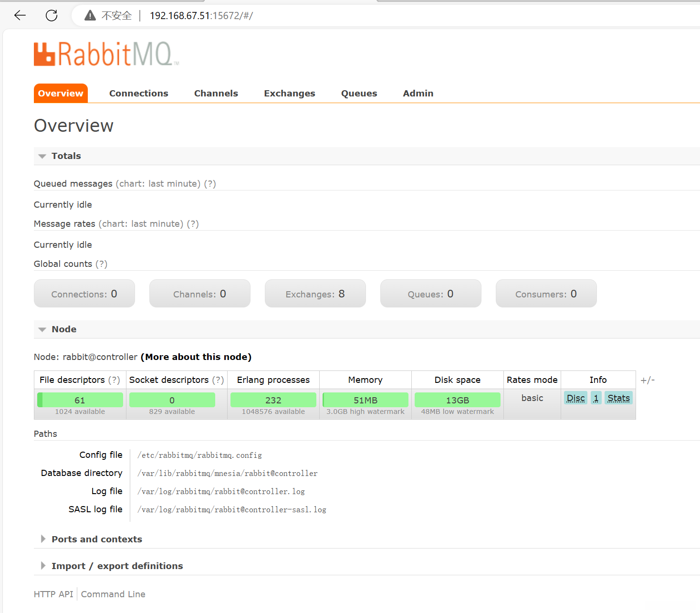Click the 1048576 available text
Image resolution: width=700 pixels, height=613 pixels.
[x=273, y=412]
